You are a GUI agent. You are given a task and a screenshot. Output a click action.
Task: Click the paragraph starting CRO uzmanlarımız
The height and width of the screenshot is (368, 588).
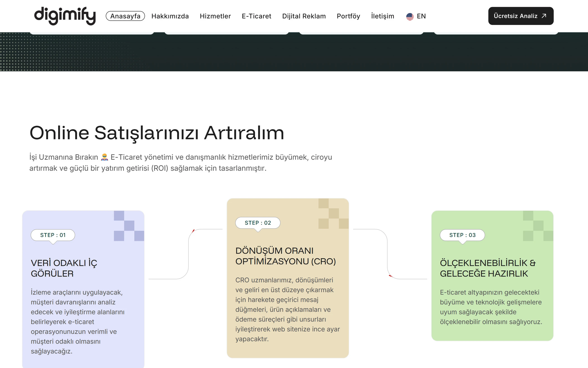tap(287, 309)
